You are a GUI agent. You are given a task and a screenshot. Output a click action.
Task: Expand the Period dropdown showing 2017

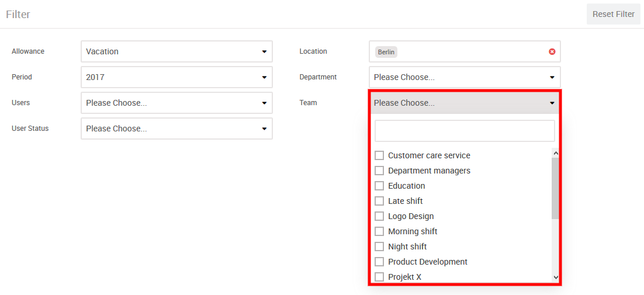(x=176, y=77)
